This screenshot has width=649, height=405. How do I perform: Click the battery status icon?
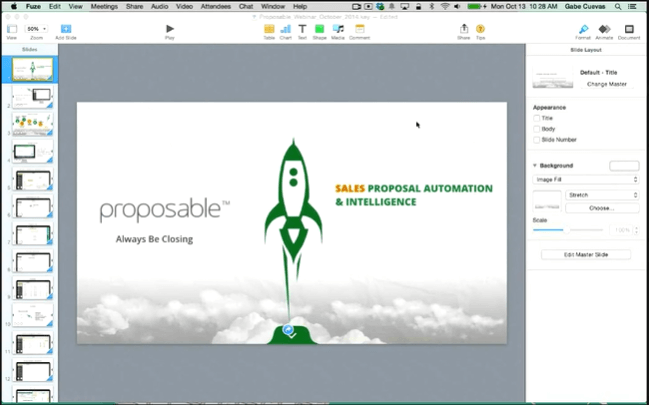pos(476,7)
